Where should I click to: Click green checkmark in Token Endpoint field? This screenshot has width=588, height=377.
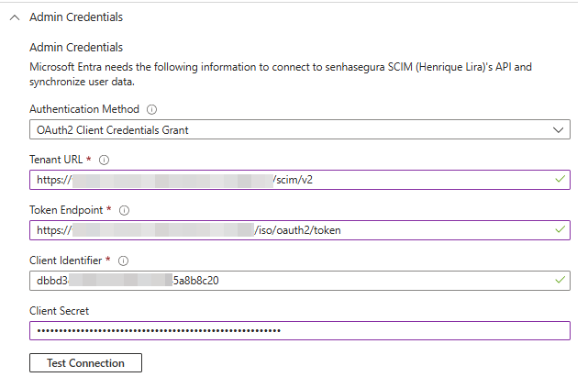pos(560,230)
